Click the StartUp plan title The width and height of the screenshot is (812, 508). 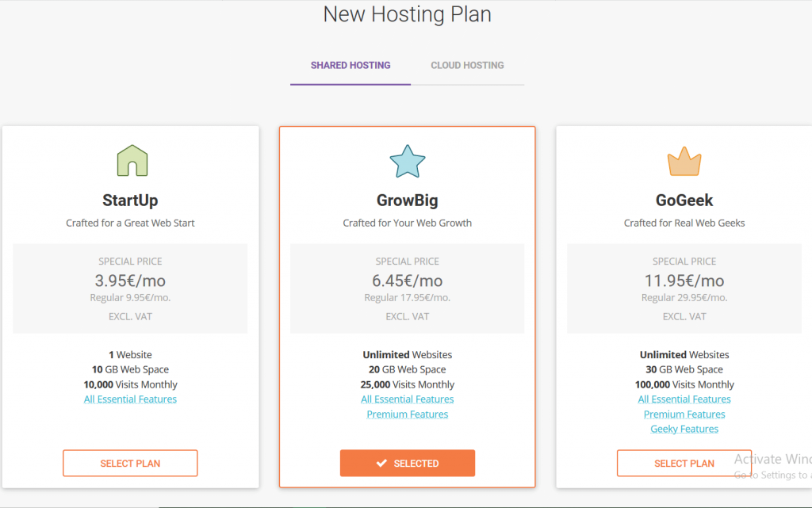(x=130, y=200)
